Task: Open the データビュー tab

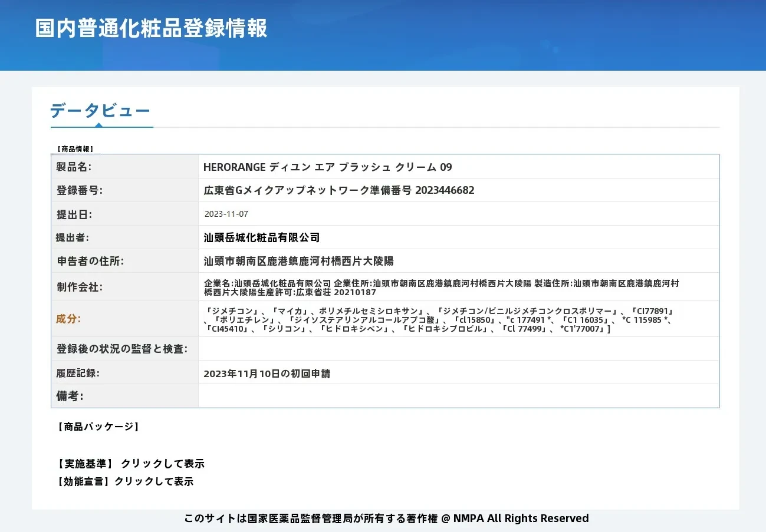Action: pos(100,111)
